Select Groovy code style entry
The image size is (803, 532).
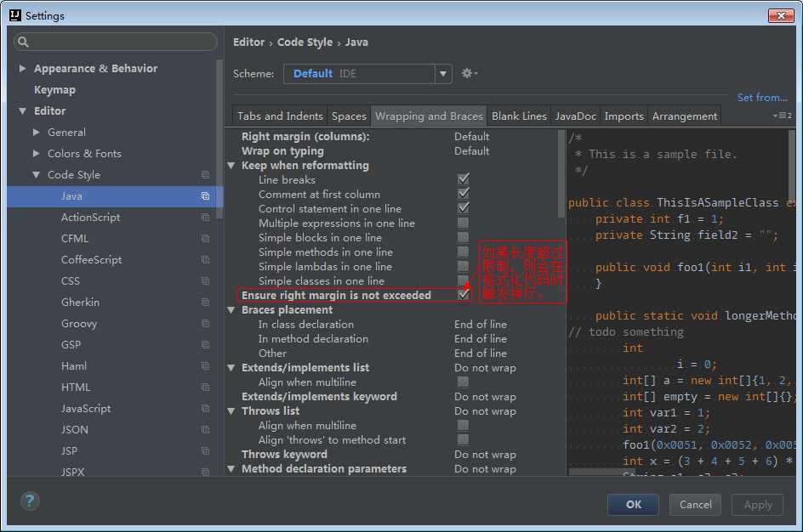click(79, 323)
